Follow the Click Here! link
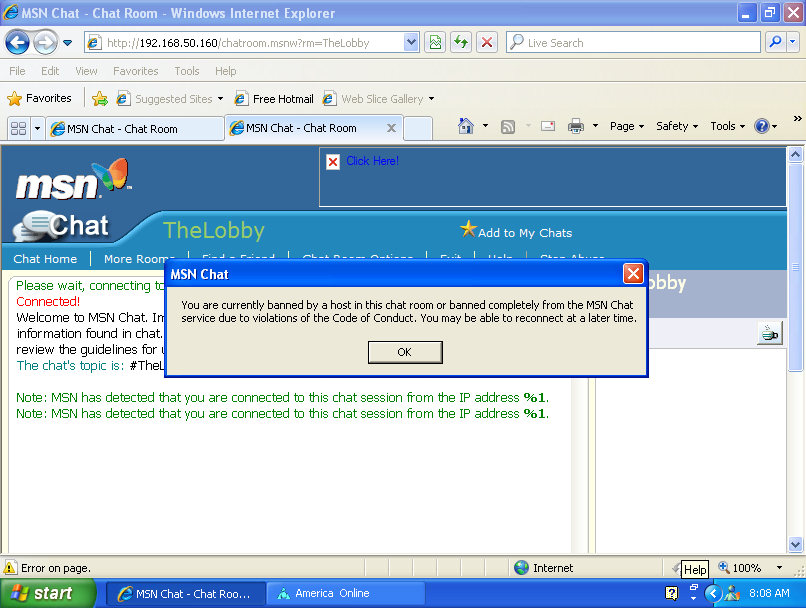The image size is (806, 608). pos(372,161)
